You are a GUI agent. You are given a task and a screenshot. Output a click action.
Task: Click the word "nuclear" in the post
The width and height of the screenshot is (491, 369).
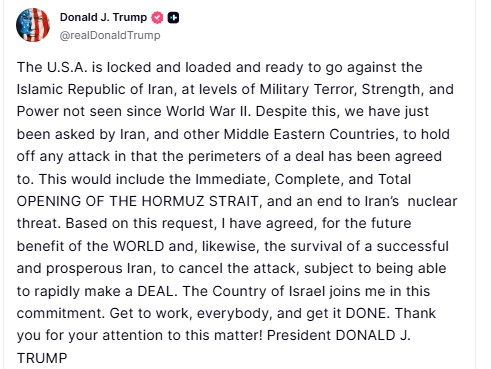tap(432, 201)
